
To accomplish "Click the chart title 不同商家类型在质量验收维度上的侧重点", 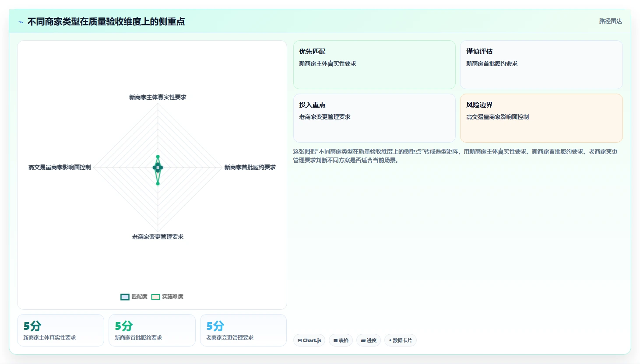I will (x=106, y=21).
